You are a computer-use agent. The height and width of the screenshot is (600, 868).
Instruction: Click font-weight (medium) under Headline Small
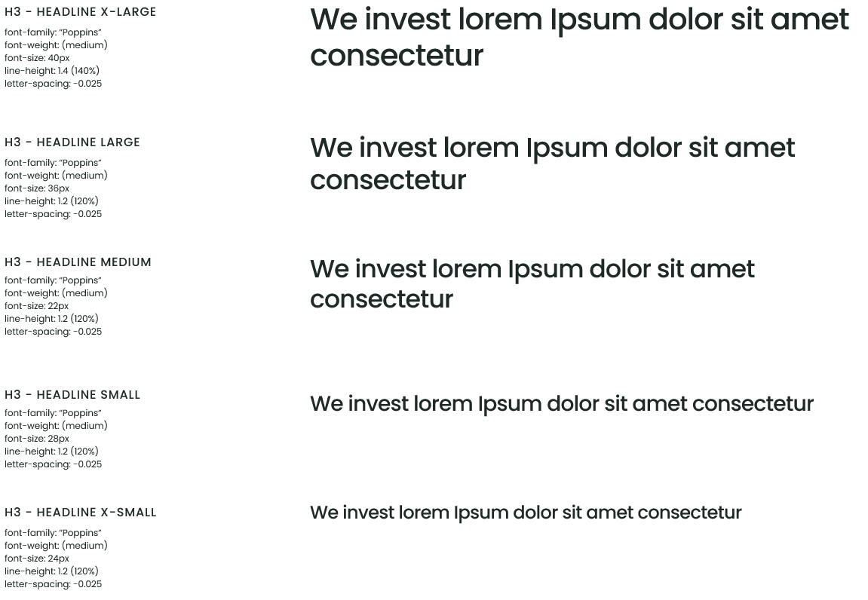coord(56,426)
